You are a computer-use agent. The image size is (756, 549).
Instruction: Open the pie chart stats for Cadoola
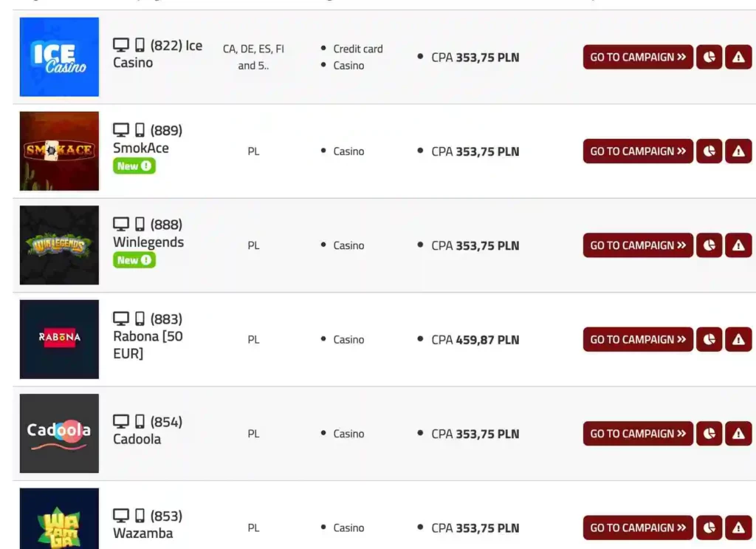tap(709, 434)
